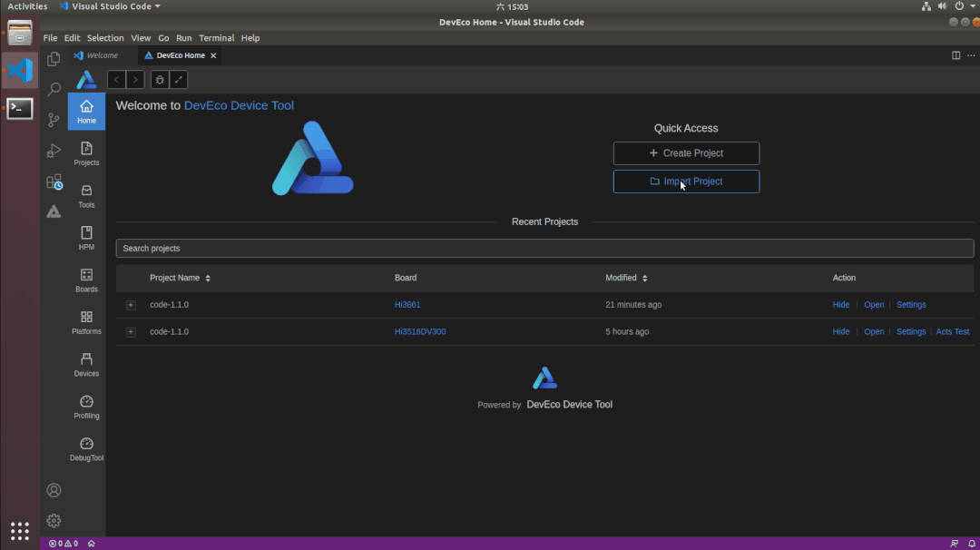Click the back navigation arrow
This screenshot has width=980, height=550.
pos(116,79)
